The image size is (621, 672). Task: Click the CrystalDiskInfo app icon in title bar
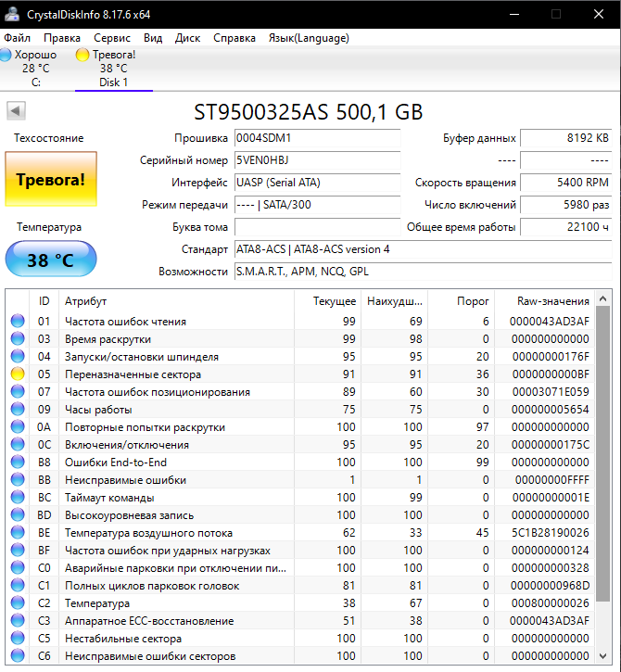12,14
